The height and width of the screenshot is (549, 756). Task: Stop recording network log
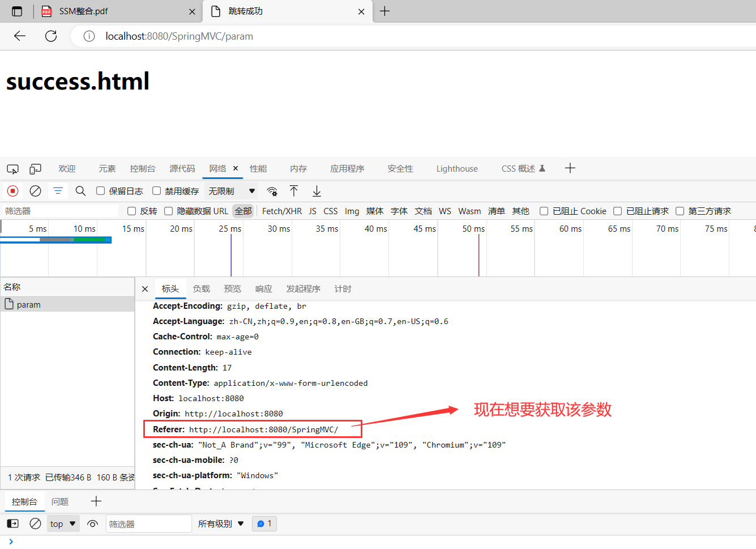click(x=12, y=191)
